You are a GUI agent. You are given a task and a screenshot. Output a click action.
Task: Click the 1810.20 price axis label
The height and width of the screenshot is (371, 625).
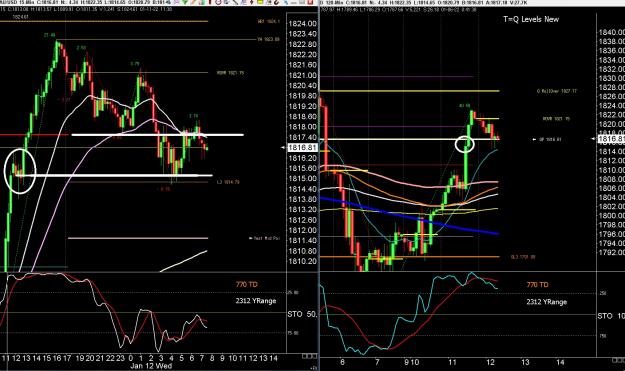point(303,261)
